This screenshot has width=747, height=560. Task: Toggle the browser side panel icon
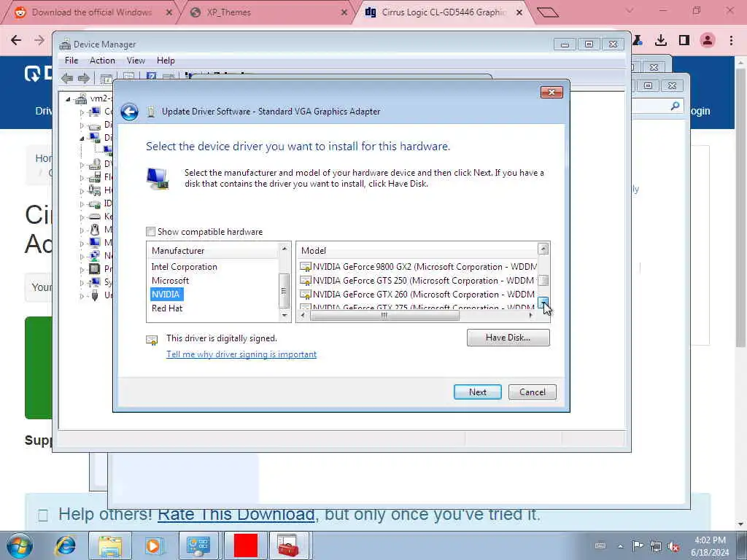684,40
